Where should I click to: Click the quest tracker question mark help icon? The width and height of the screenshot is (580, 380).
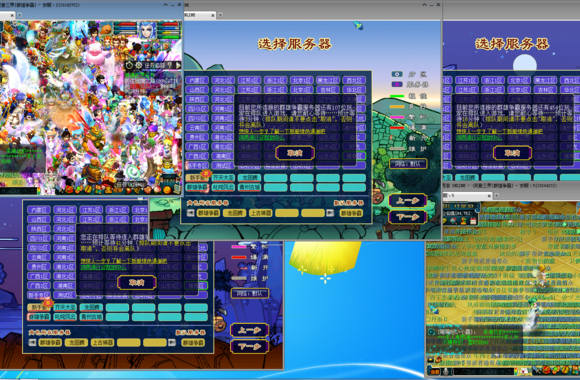point(170,65)
